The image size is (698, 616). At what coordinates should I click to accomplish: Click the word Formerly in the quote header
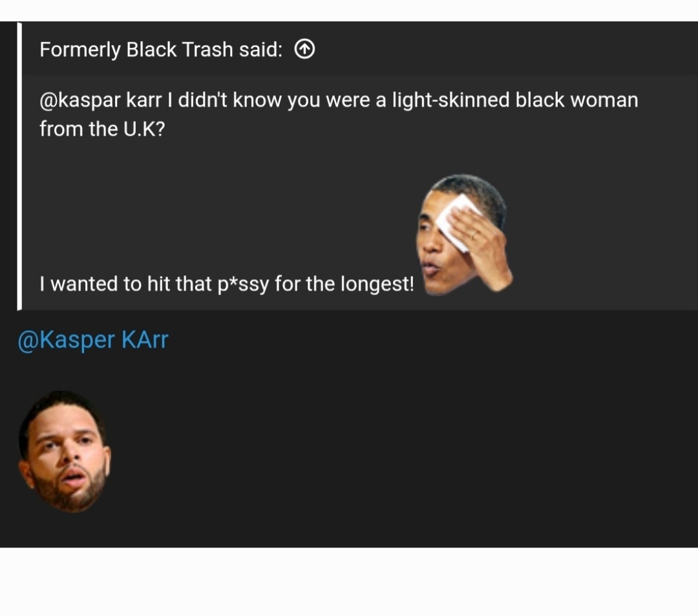[79, 49]
